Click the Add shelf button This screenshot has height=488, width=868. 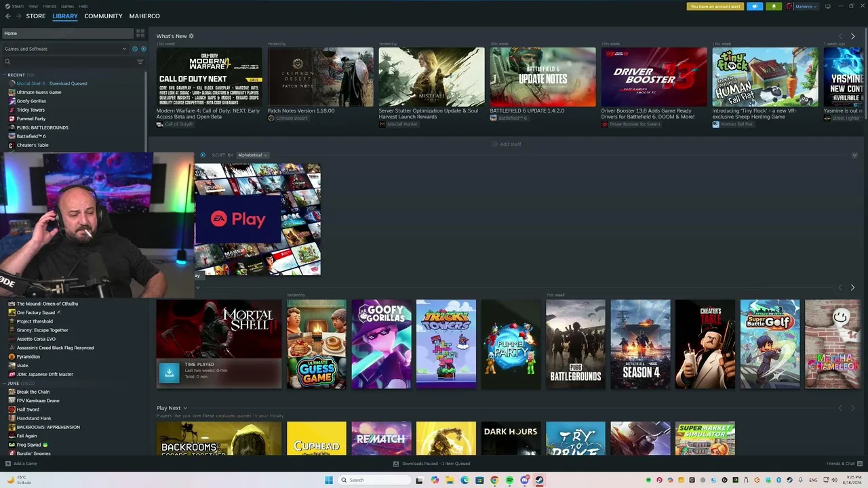[x=507, y=144]
